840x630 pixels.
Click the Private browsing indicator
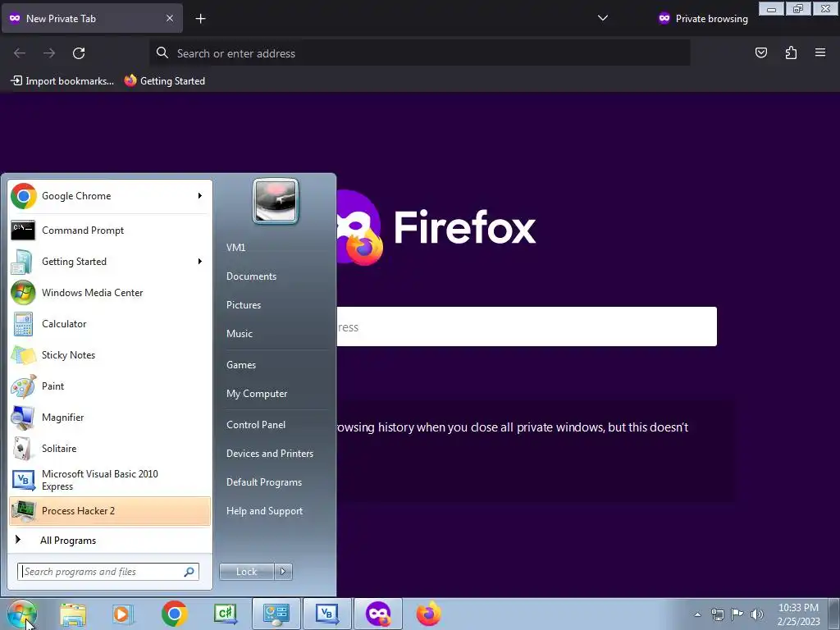coord(703,19)
